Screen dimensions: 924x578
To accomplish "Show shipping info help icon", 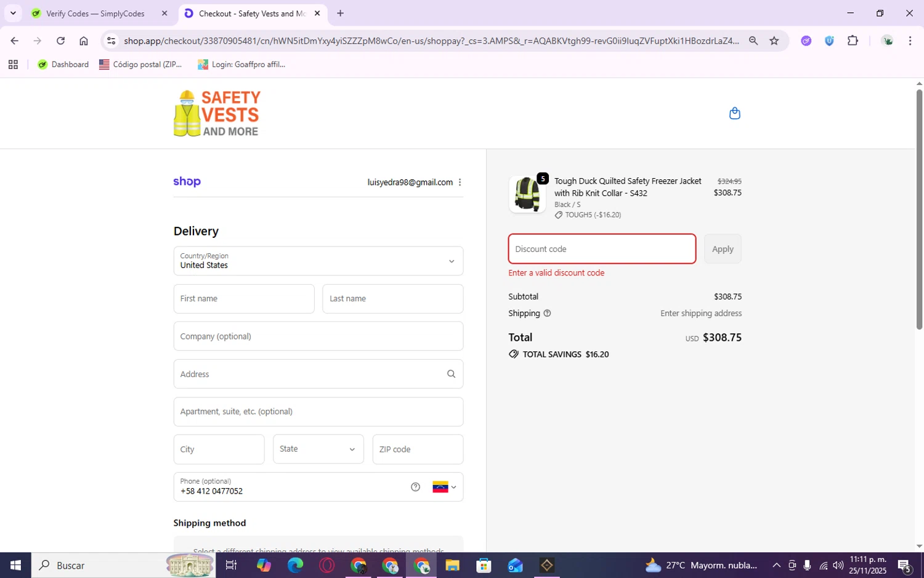I will click(x=547, y=313).
